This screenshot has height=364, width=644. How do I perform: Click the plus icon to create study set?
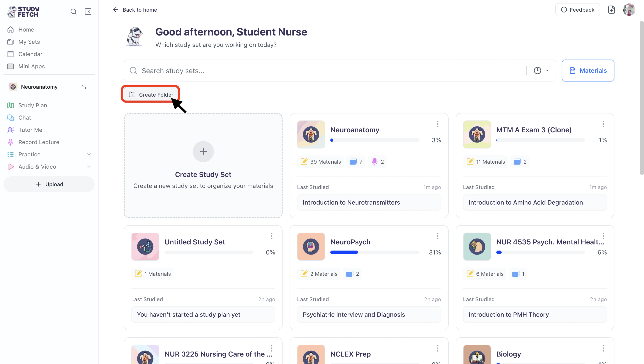click(203, 152)
